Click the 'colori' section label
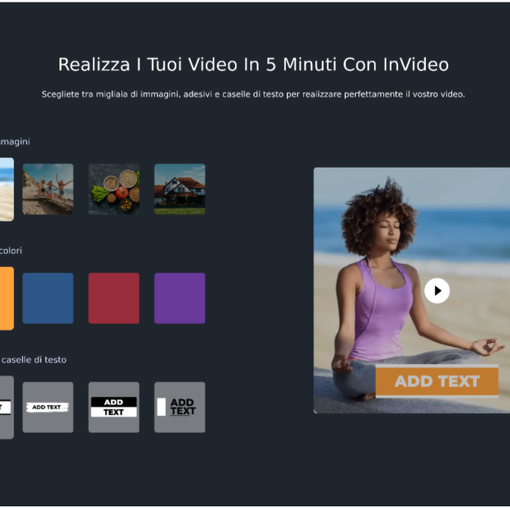 click(x=11, y=251)
